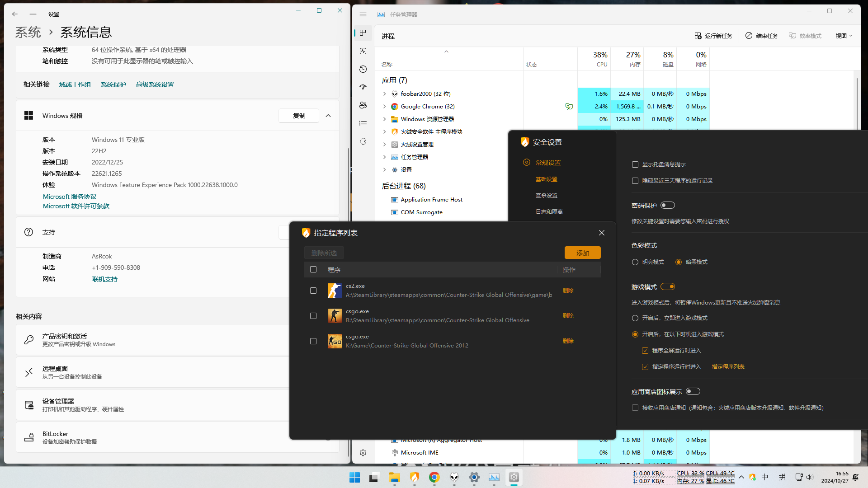
Task: Check hide last three days run records
Action: (x=635, y=181)
